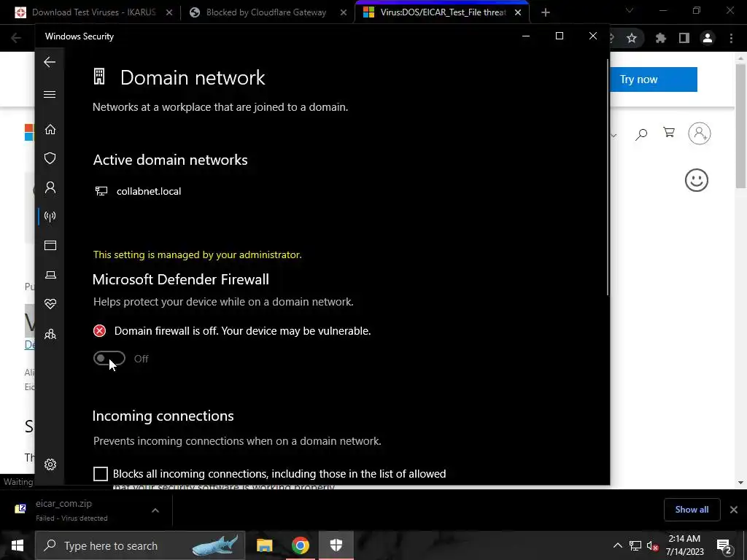Toggle Chrome side panel icon

[x=684, y=38]
